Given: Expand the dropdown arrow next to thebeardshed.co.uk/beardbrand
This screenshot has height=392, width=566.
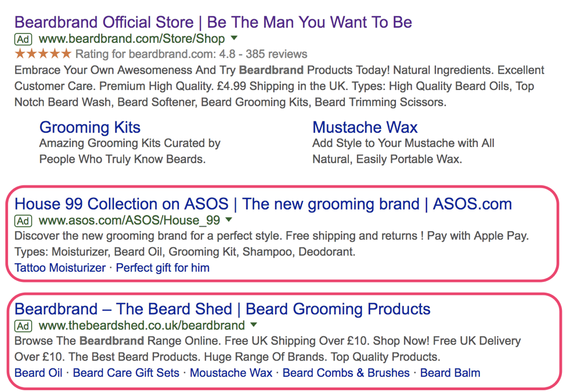Looking at the screenshot, I should (x=254, y=325).
